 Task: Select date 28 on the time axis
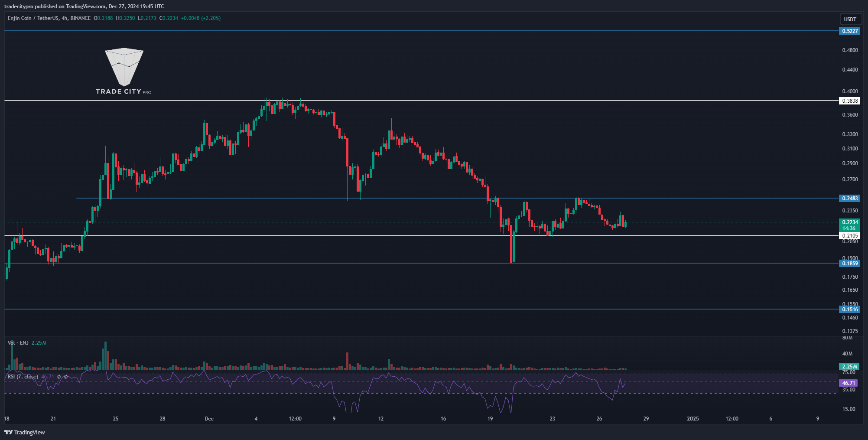point(163,419)
